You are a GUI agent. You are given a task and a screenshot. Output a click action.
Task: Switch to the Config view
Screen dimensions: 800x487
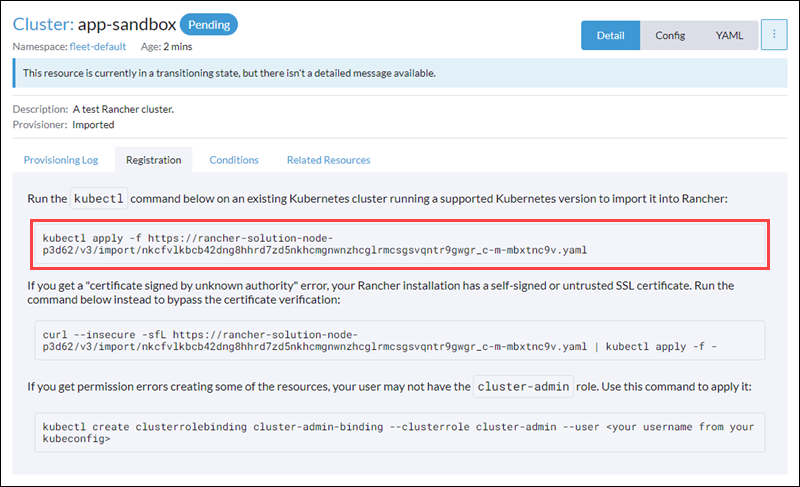coord(669,35)
